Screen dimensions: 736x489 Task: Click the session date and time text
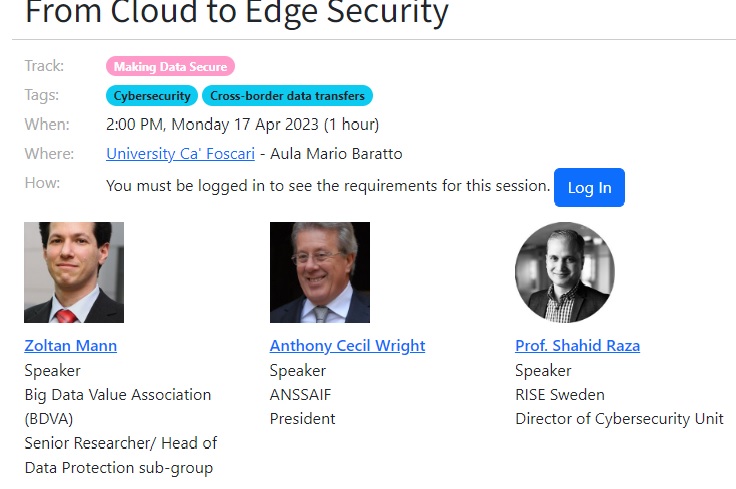point(242,124)
